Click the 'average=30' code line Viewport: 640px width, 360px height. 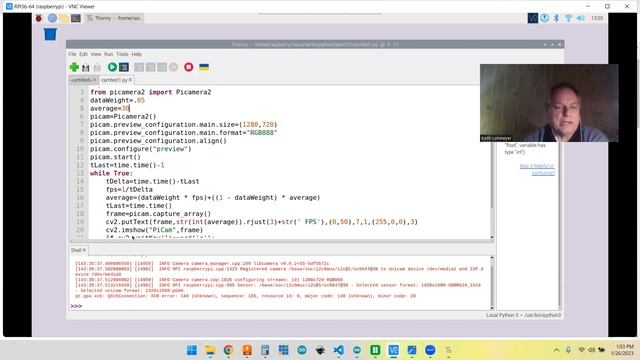[109, 108]
